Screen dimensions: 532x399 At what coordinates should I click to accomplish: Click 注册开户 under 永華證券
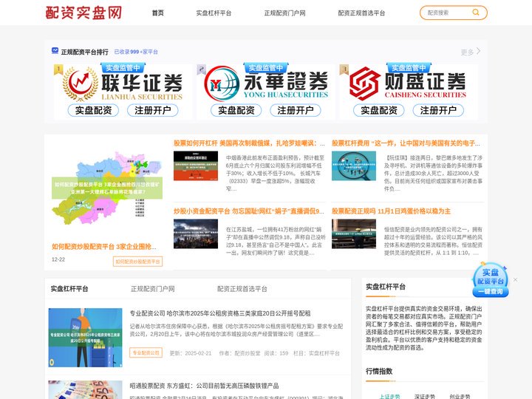click(x=296, y=110)
